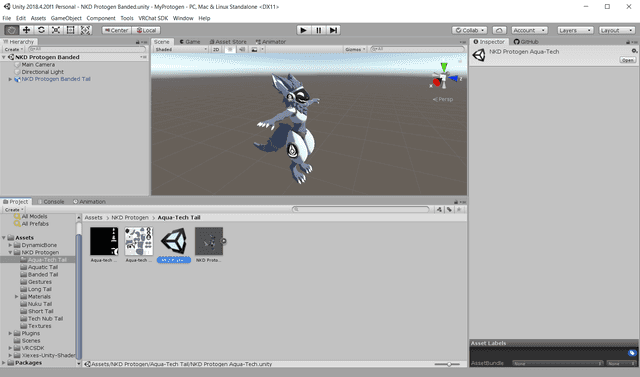Open the cloud services icon

coord(499,30)
